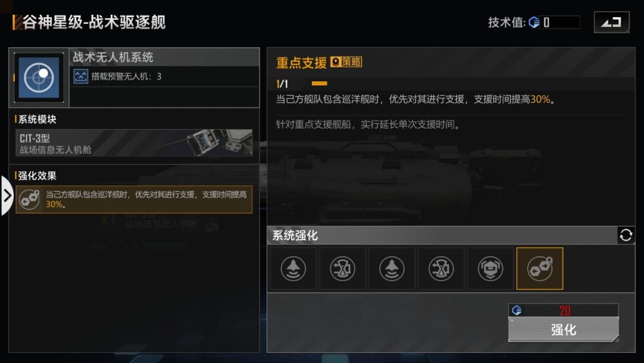Open the CIT-3型 战场信息无人机舱 module
This screenshot has width=644, height=363.
tap(134, 143)
